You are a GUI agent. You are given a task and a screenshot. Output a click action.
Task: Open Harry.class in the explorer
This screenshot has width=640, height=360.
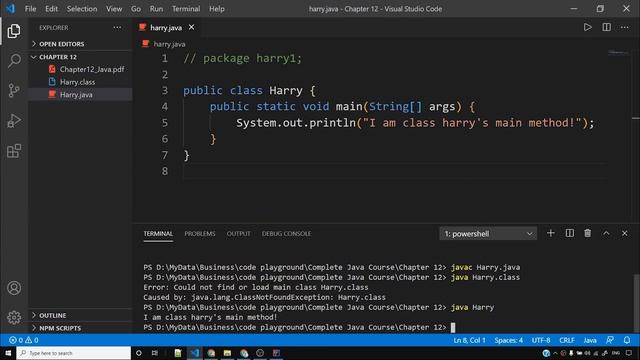coord(78,82)
